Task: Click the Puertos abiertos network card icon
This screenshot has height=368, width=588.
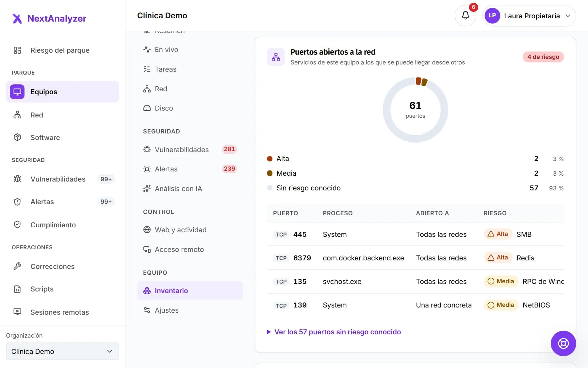Action: (x=276, y=57)
